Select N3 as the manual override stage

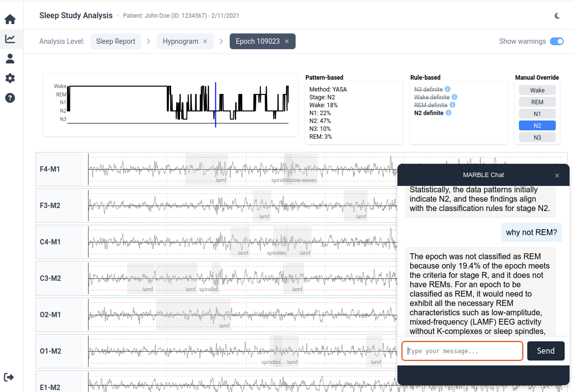click(537, 137)
